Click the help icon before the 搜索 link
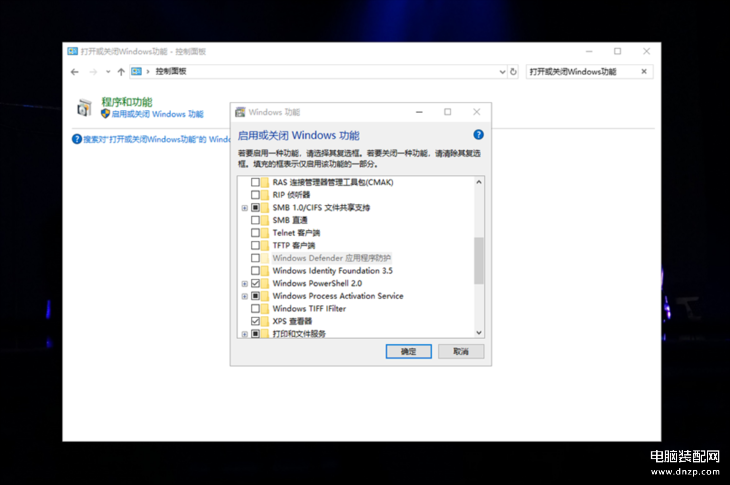This screenshot has width=730, height=485. (77, 139)
